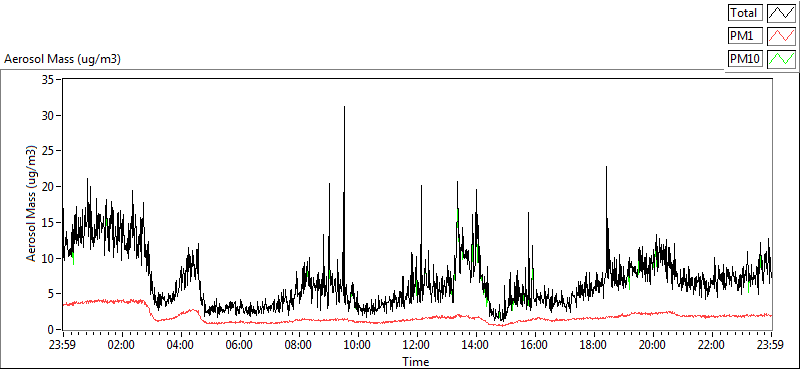Click the PM10 green line-style icon
This screenshot has width=800, height=369.
(782, 59)
